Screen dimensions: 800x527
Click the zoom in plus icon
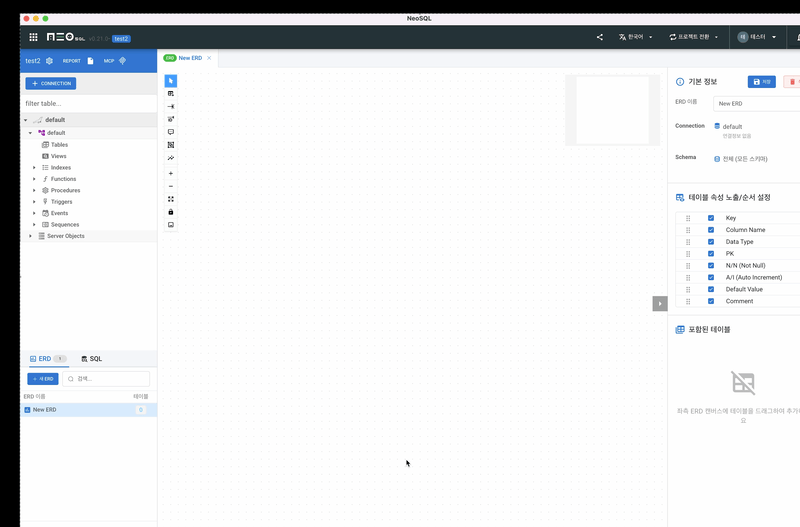pyautogui.click(x=171, y=173)
